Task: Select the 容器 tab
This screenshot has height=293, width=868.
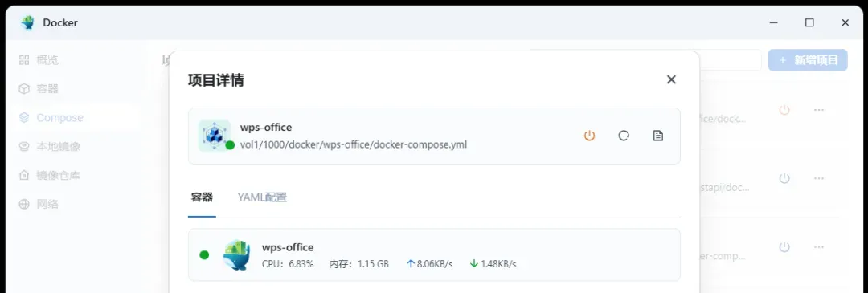Action: pyautogui.click(x=202, y=197)
